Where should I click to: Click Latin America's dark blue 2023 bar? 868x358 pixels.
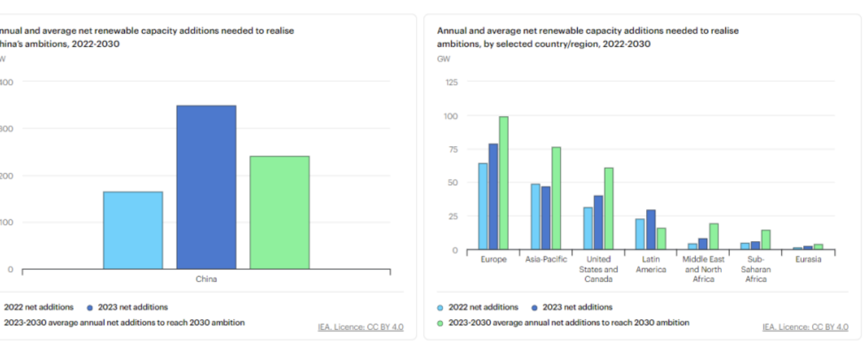pyautogui.click(x=651, y=230)
